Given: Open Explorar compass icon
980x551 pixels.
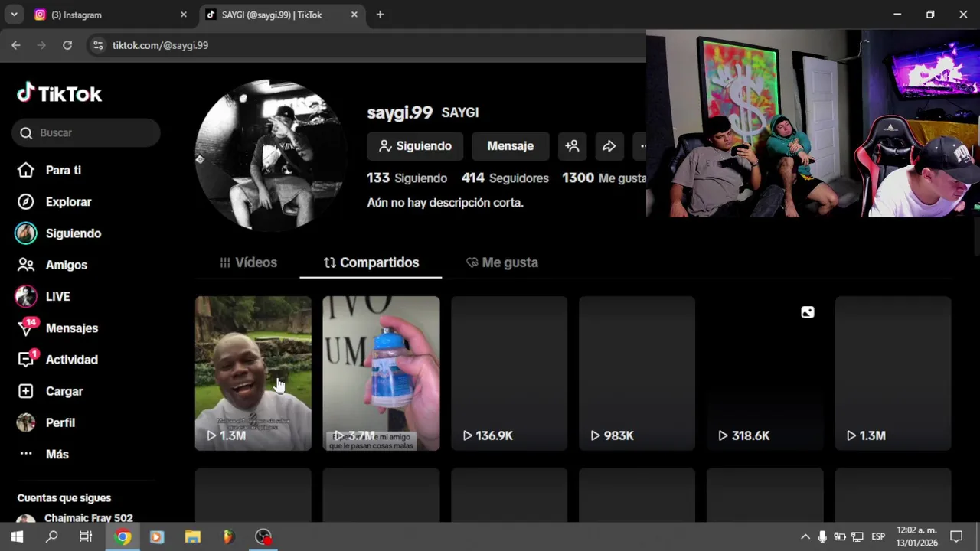Looking at the screenshot, I should [26, 201].
